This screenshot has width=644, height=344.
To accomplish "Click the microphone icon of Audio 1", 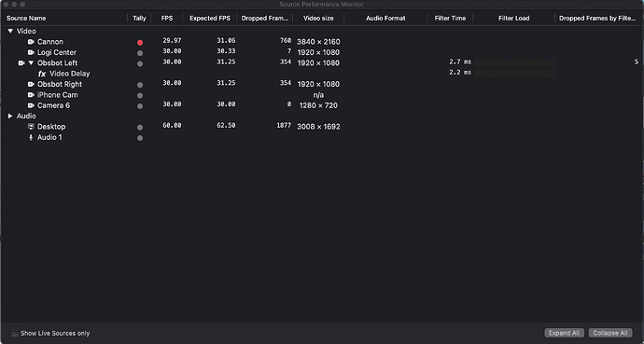I will pos(31,137).
